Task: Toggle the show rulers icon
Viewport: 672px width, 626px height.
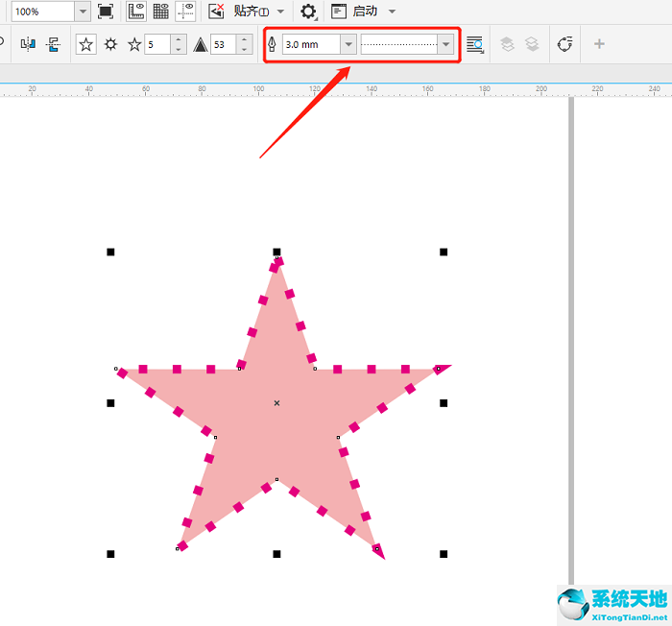Action: click(x=136, y=12)
